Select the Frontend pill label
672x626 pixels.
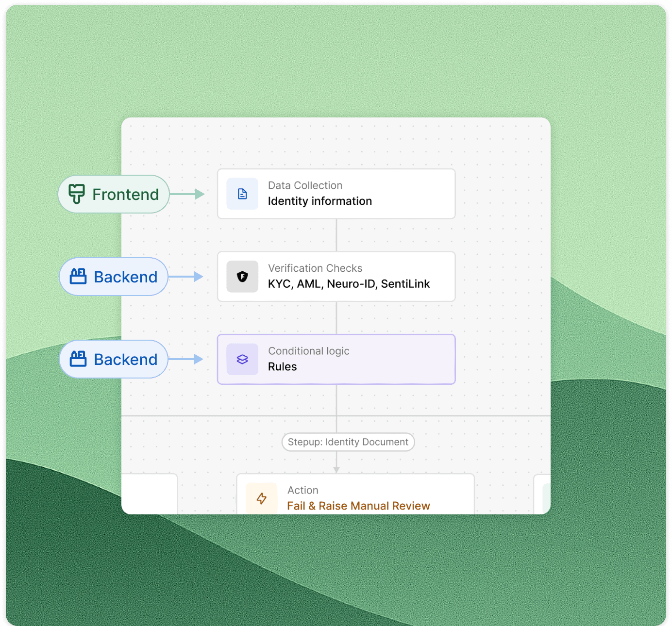click(x=114, y=194)
